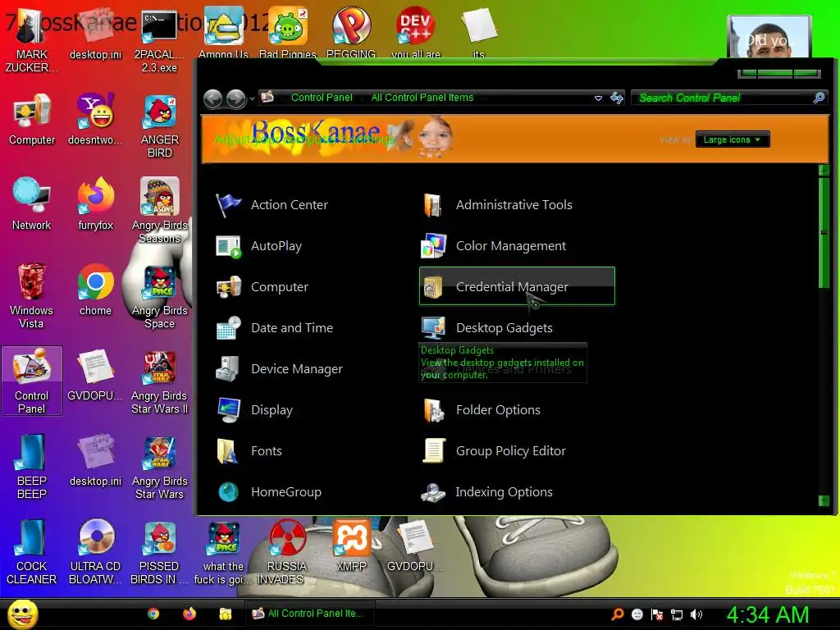Click All Control Panel Items breadcrumb

422,98
